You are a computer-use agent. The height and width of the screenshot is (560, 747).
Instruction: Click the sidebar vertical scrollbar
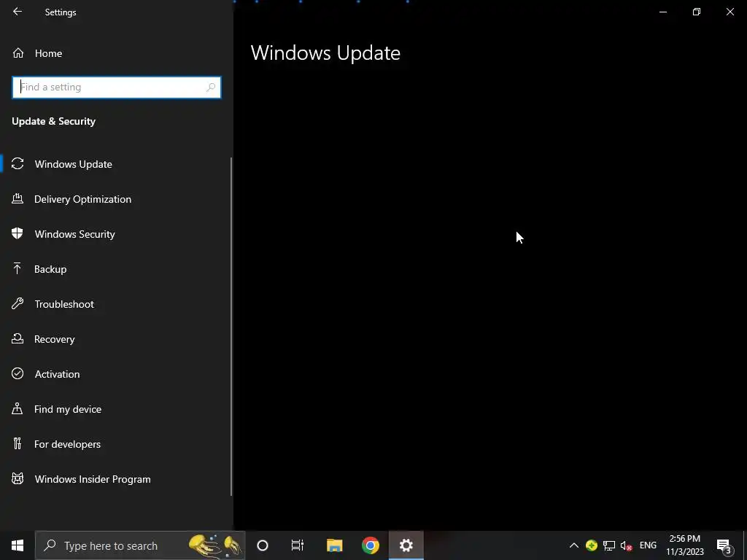(231, 327)
